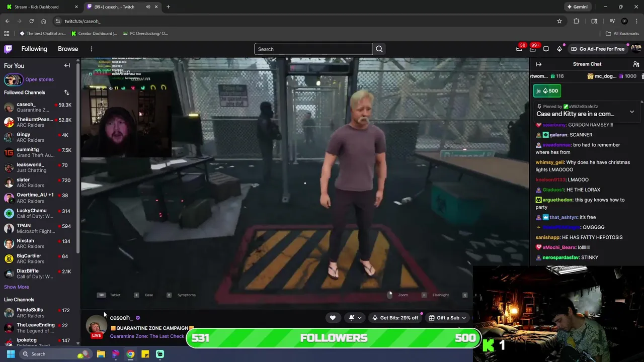Open Quarantine Zone: The Last Check link

pos(147,336)
